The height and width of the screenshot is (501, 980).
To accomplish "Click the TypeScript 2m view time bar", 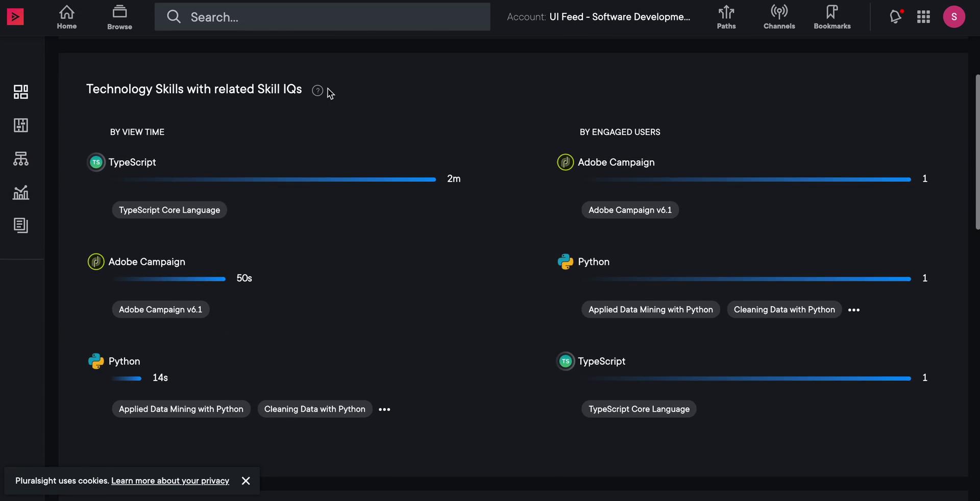I will (274, 180).
